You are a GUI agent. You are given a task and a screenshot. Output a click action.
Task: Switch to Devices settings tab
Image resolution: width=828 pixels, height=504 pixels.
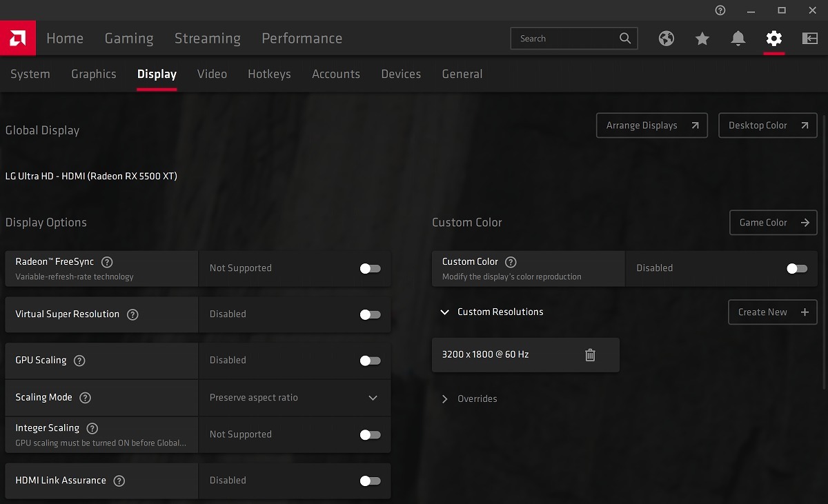[401, 74]
